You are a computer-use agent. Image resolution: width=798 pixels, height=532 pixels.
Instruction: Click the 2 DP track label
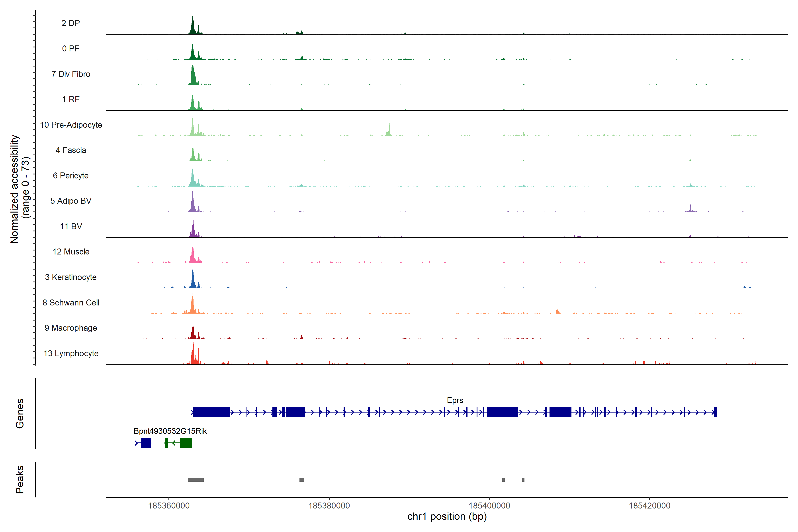tap(70, 23)
